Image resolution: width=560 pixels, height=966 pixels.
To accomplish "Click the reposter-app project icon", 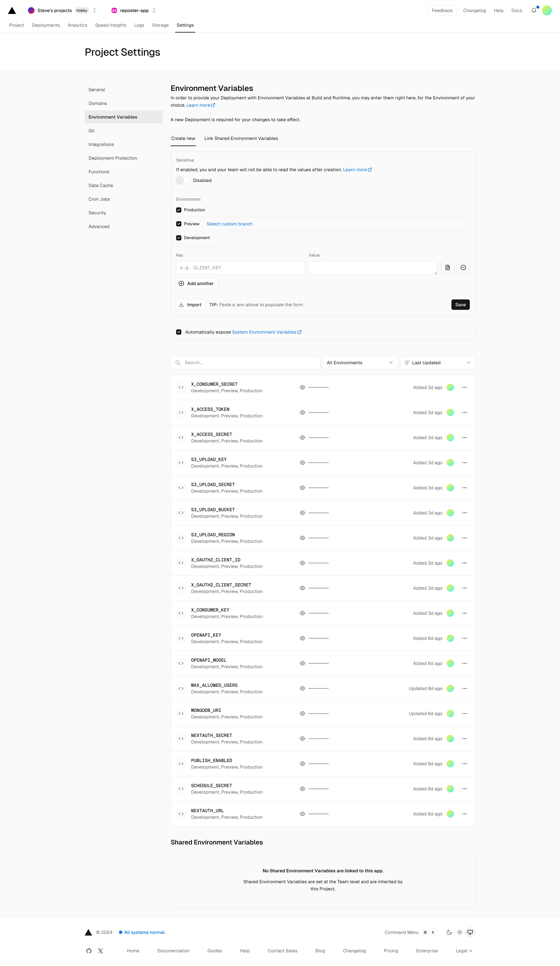I will [x=114, y=10].
